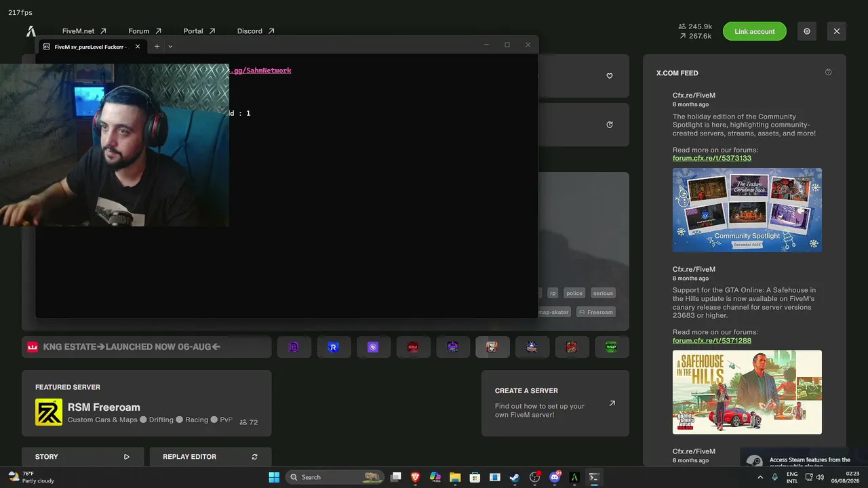Open the dark red server icon
Screen dimensions: 868x488
coord(413,347)
